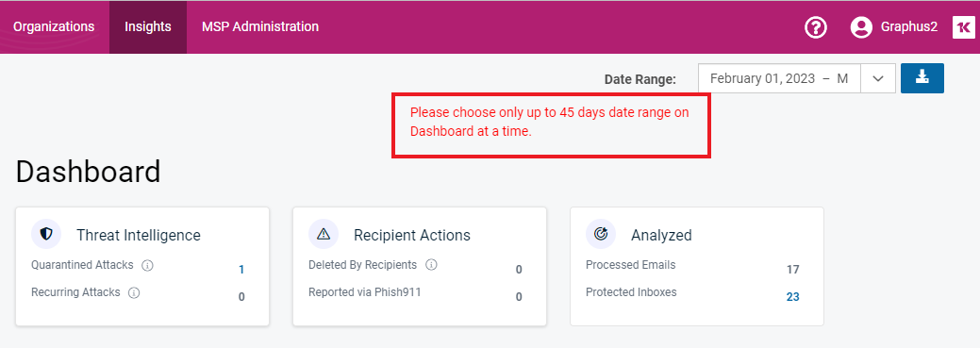980x348 pixels.
Task: Click the date range field showing February 01, 2023
Action: point(779,78)
